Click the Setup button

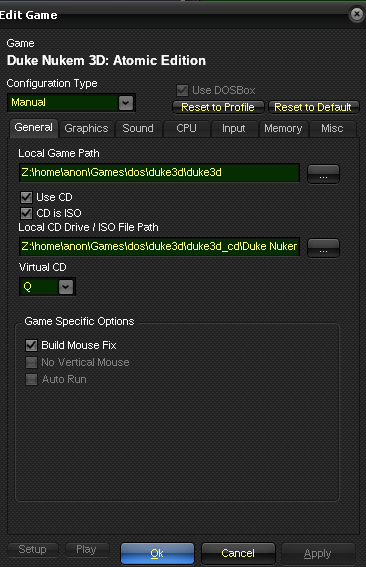pos(33,550)
